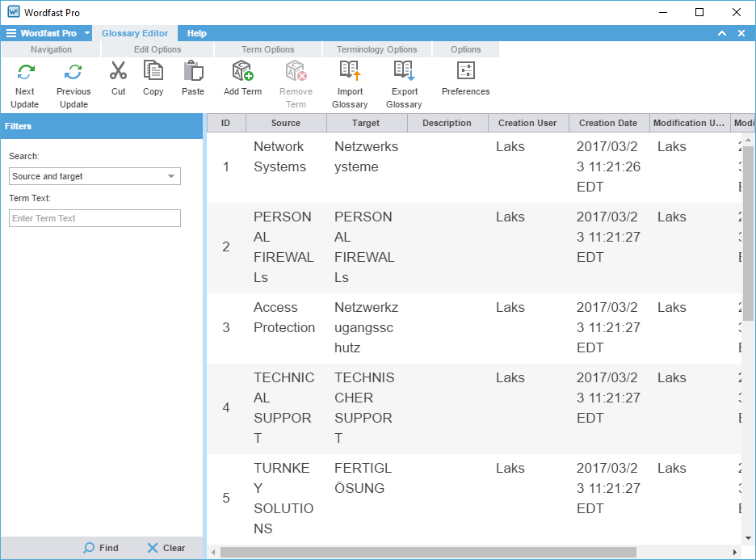Screen dimensions: 756x560
Task: Click the horizontal scrollbar under the table
Action: 428,552
